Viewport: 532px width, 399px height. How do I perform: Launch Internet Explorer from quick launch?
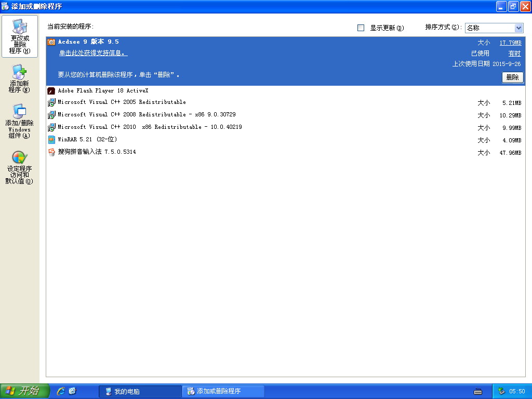pyautogui.click(x=61, y=391)
